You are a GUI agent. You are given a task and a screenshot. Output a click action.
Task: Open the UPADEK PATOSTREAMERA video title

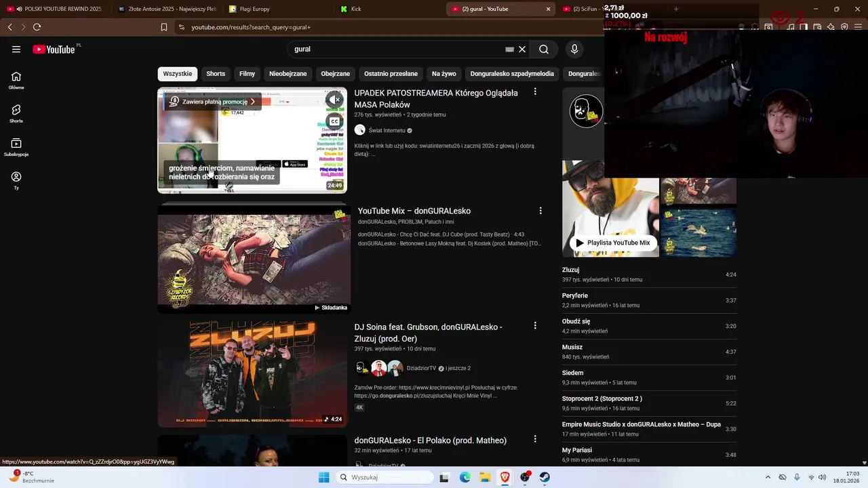point(435,99)
